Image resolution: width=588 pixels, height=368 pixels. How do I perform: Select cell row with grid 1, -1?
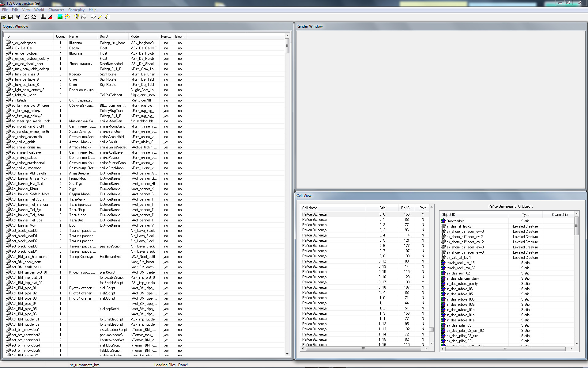coord(365,293)
